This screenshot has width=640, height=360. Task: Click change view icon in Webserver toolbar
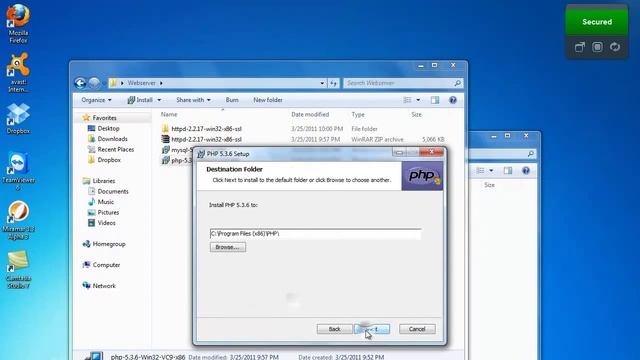tap(407, 100)
